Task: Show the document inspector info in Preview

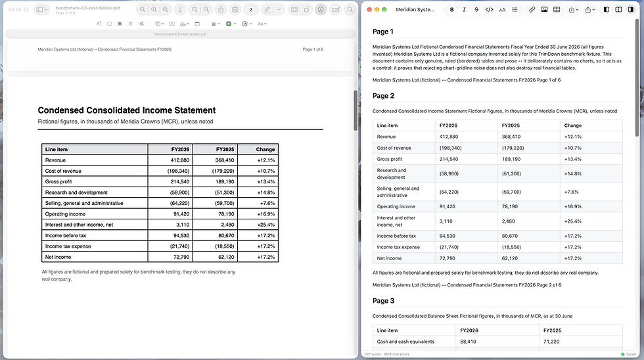Action: (x=180, y=9)
